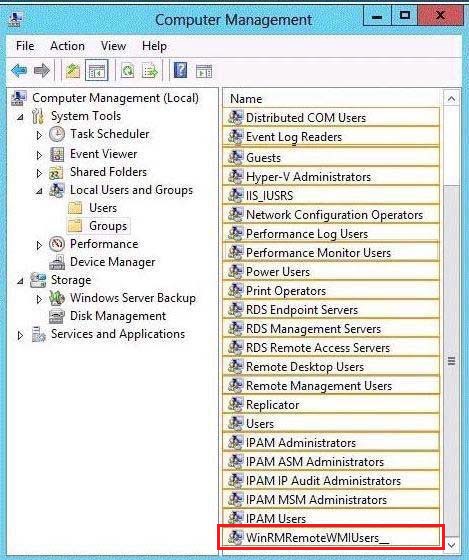469x560 pixels.
Task: Collapse the Local Users and Groups node
Action: coord(39,191)
